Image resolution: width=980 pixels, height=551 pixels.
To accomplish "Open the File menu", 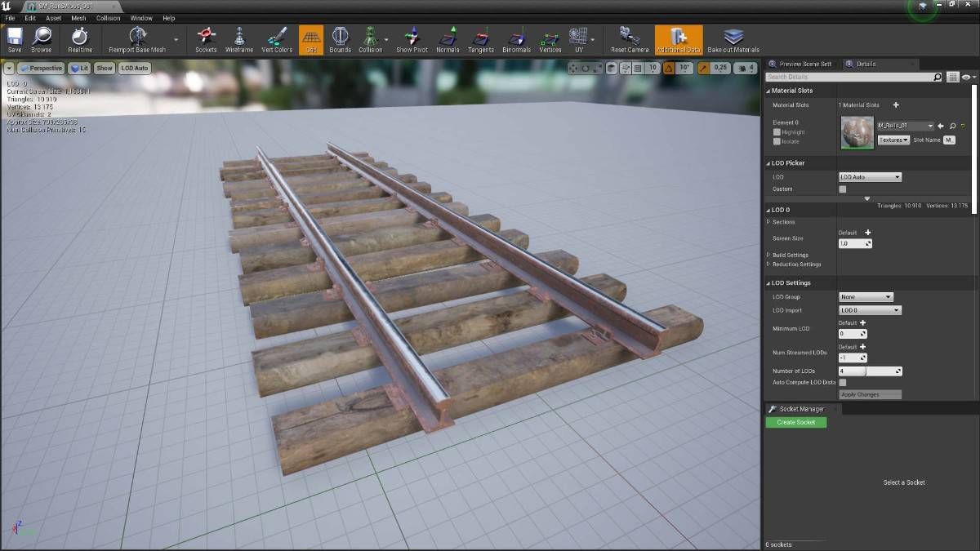I will point(10,18).
